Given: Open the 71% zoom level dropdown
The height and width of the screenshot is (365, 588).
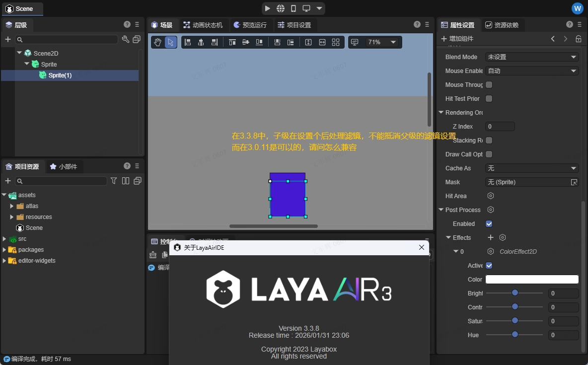Looking at the screenshot, I should (381, 42).
